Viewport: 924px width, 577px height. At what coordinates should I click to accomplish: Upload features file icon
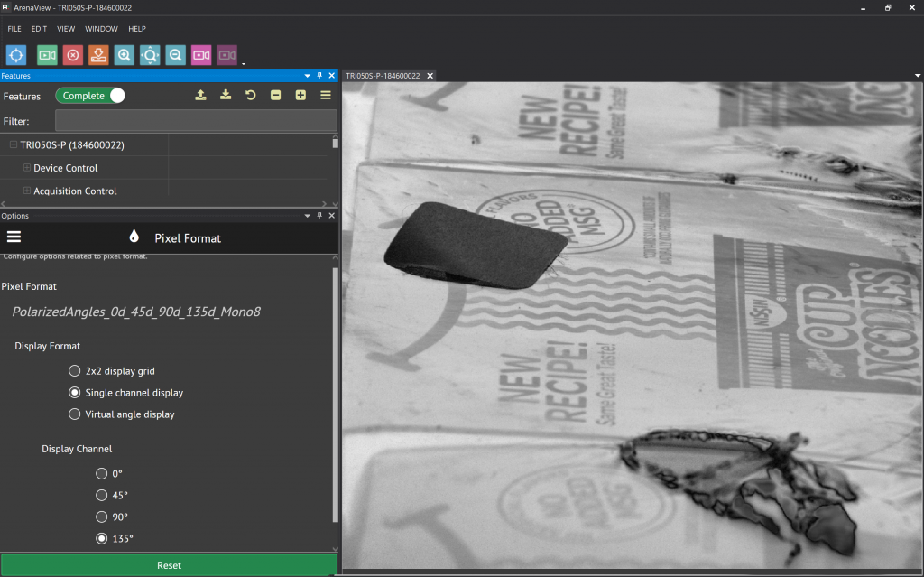(201, 95)
